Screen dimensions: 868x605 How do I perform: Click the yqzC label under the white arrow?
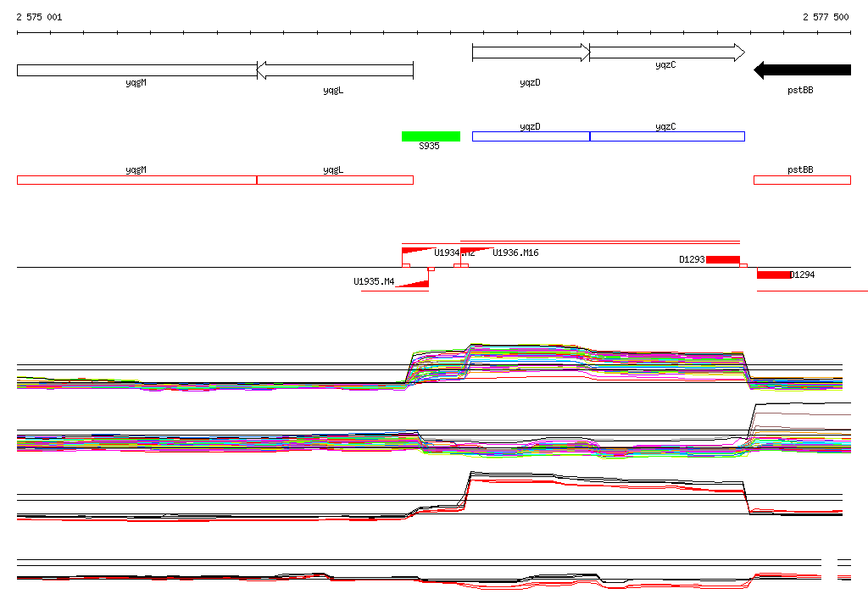tap(665, 64)
